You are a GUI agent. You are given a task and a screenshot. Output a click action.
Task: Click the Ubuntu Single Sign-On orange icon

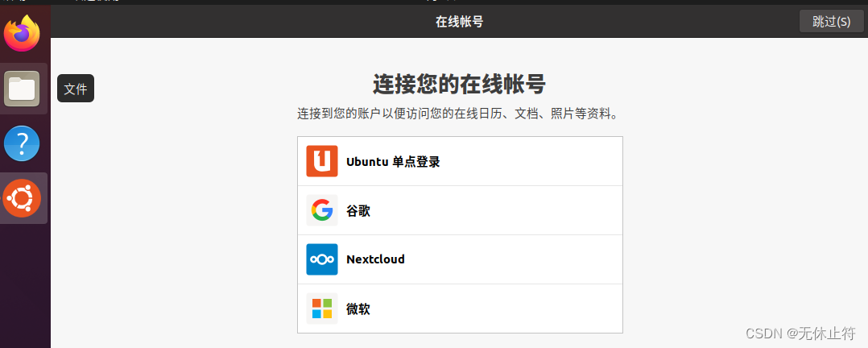click(x=322, y=161)
